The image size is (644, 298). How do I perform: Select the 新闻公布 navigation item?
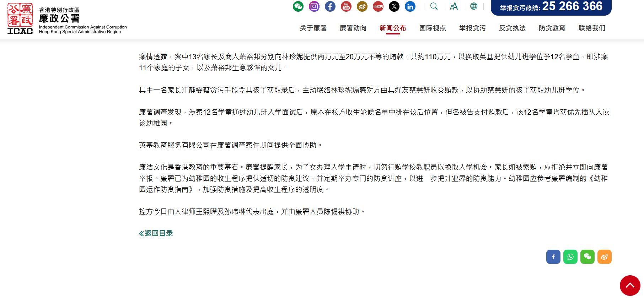coord(392,28)
